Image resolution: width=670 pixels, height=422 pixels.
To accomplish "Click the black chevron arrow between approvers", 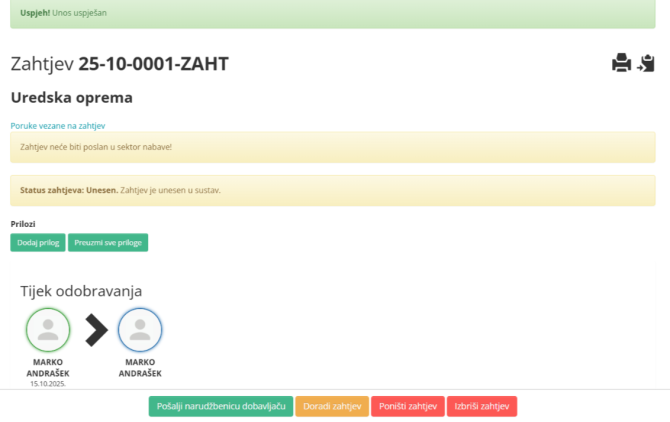I will click(x=95, y=330).
